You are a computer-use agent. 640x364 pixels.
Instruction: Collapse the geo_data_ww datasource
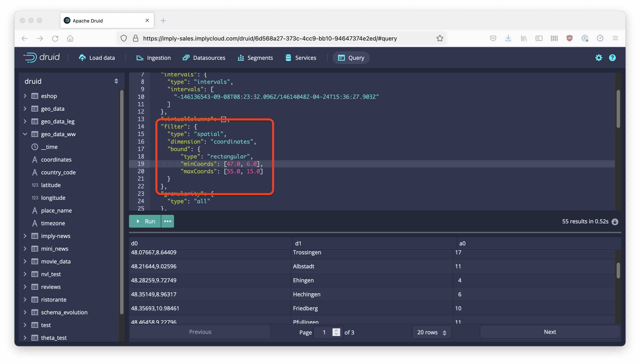[x=25, y=134]
